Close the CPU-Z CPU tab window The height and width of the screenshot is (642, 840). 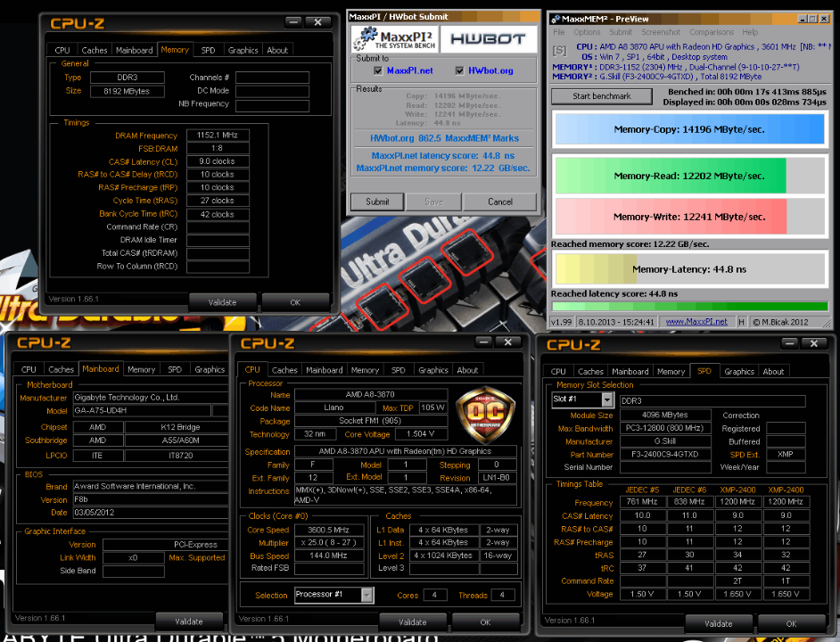[508, 342]
